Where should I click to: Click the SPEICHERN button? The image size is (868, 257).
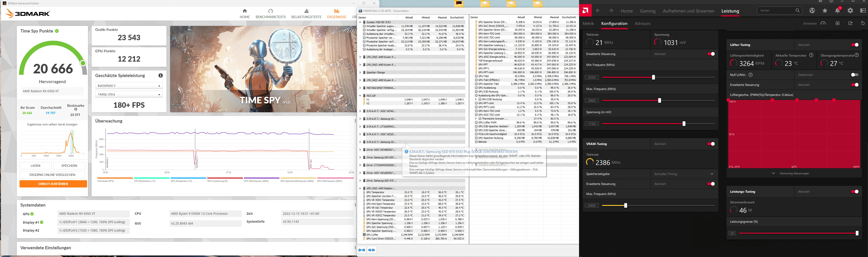coord(69,166)
